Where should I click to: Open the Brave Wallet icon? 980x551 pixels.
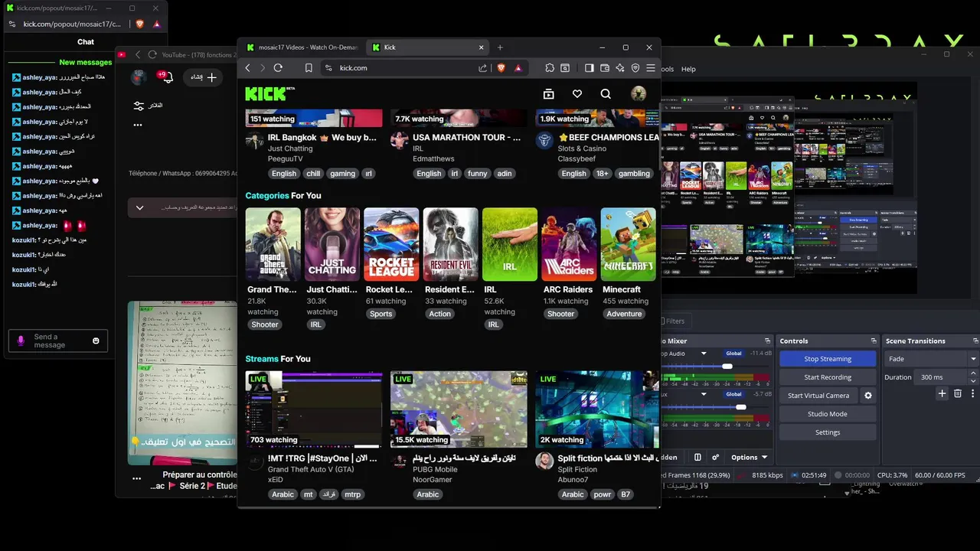(x=604, y=68)
